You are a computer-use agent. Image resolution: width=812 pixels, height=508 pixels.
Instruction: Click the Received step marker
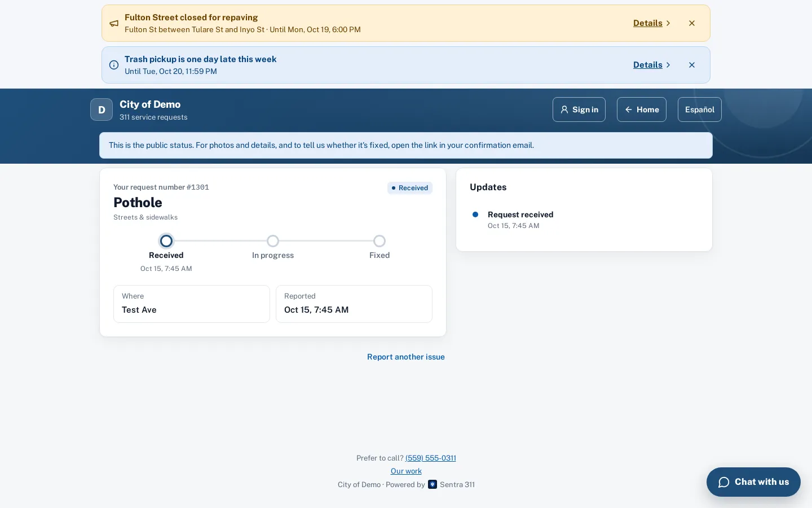(x=166, y=241)
